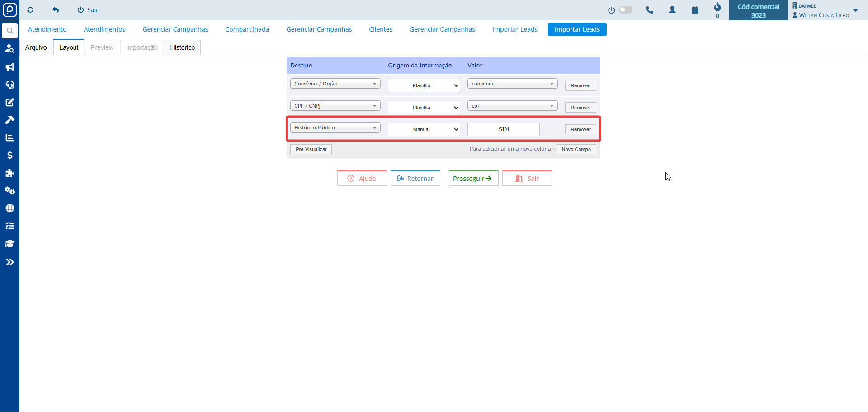Click the refresh icon in top bar
The image size is (868, 412).
pos(30,10)
